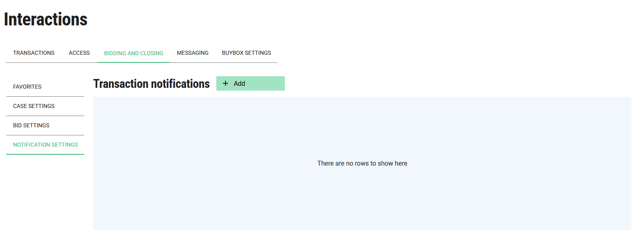Choose Bid Settings from the side menu

(31, 125)
